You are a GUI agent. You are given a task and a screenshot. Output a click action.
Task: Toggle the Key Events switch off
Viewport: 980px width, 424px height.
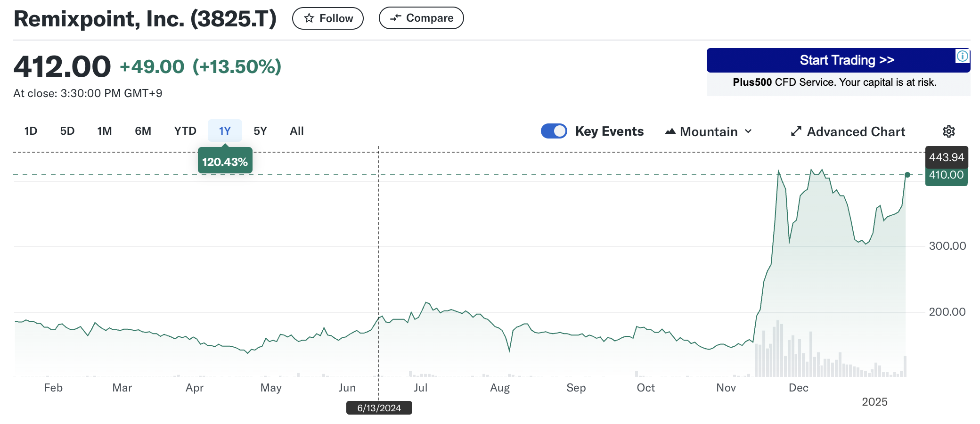[554, 131]
